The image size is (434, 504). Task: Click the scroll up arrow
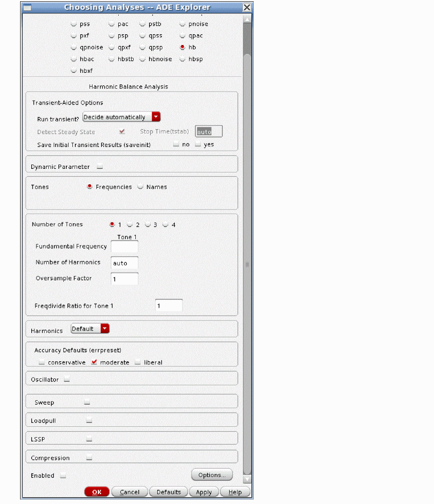247,20
